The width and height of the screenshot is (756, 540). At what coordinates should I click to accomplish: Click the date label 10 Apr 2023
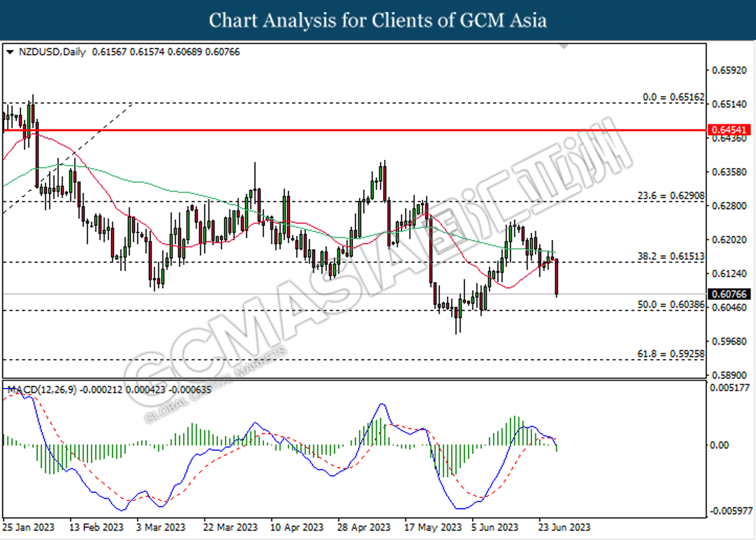pos(297,527)
